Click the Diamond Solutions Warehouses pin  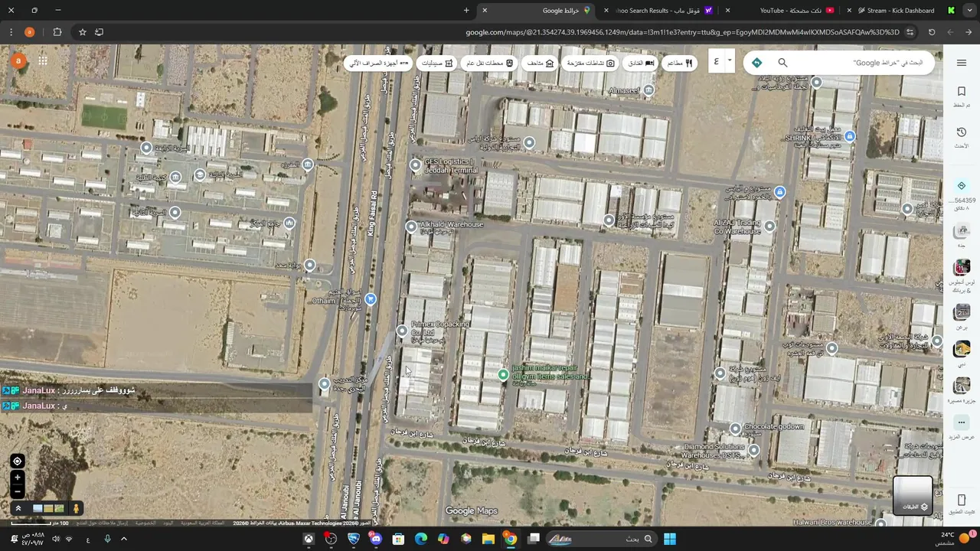click(753, 451)
